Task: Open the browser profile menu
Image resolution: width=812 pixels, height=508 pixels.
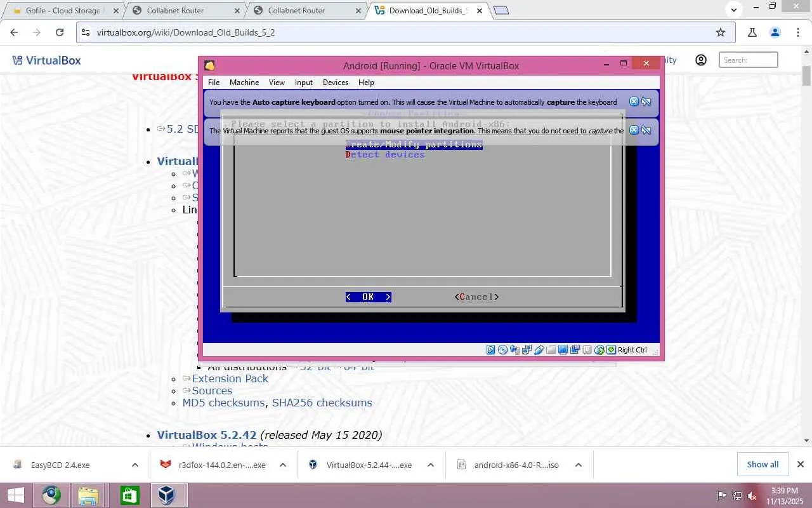Action: pos(775,32)
